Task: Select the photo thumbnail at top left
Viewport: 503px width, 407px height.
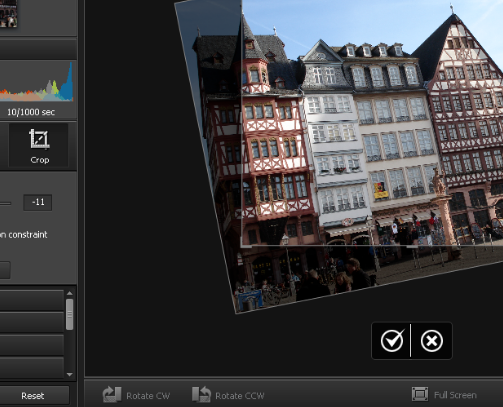Action: pos(8,13)
